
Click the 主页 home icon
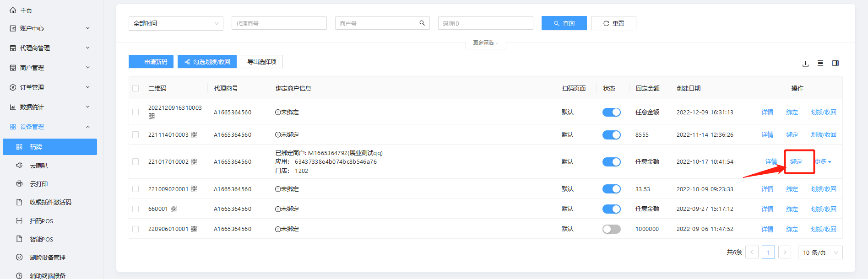pyautogui.click(x=13, y=10)
